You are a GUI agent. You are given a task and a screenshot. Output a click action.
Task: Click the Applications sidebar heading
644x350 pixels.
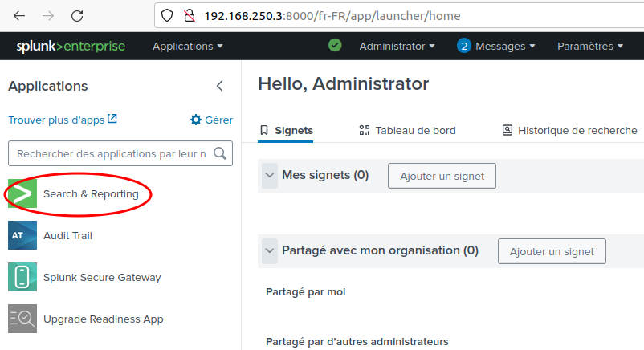[48, 86]
